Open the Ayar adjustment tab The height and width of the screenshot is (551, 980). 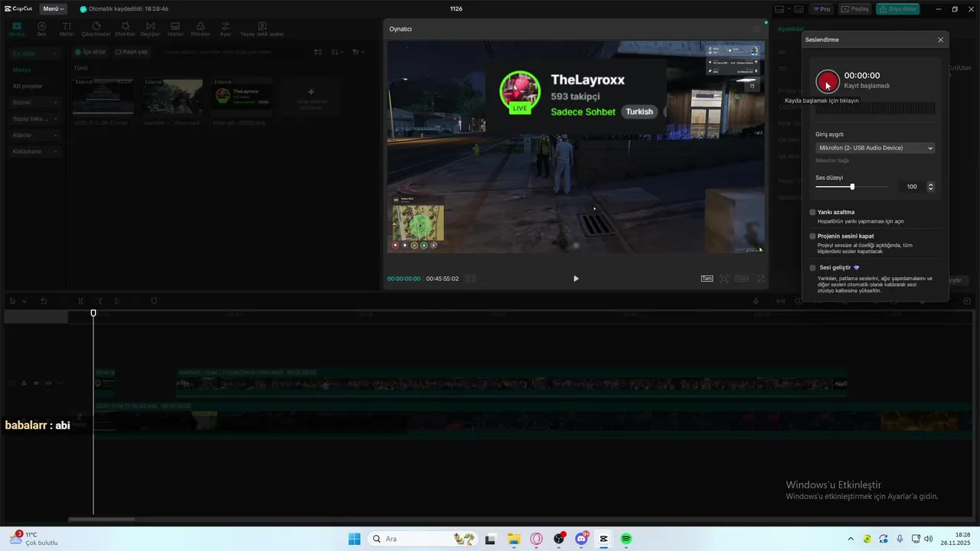(225, 29)
